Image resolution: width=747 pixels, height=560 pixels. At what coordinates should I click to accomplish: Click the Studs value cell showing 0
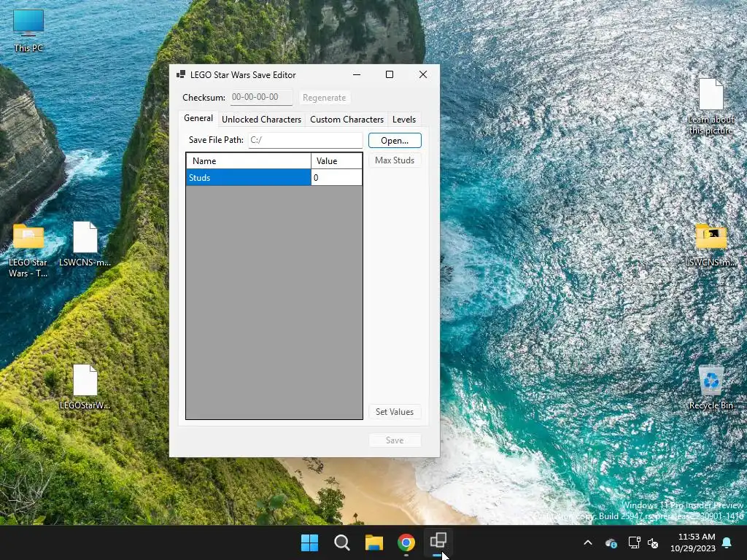click(x=336, y=178)
